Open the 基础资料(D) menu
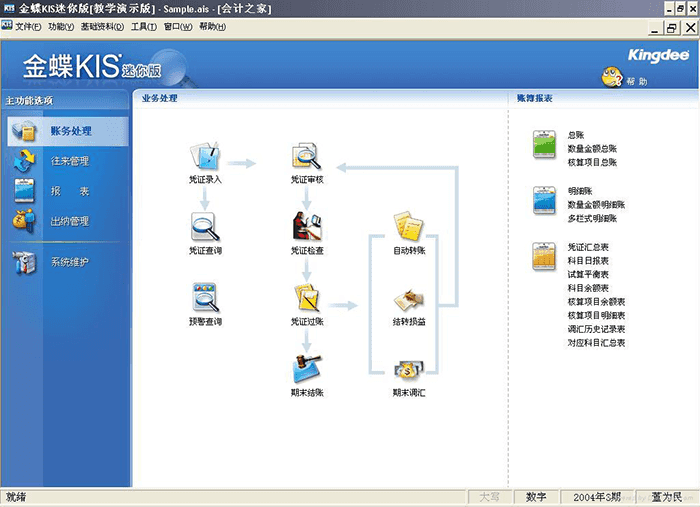 coord(102,27)
